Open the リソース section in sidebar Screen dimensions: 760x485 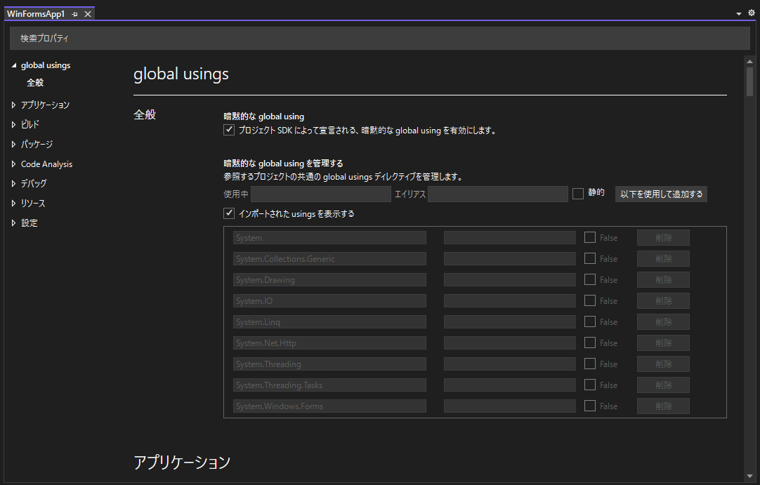tap(33, 203)
